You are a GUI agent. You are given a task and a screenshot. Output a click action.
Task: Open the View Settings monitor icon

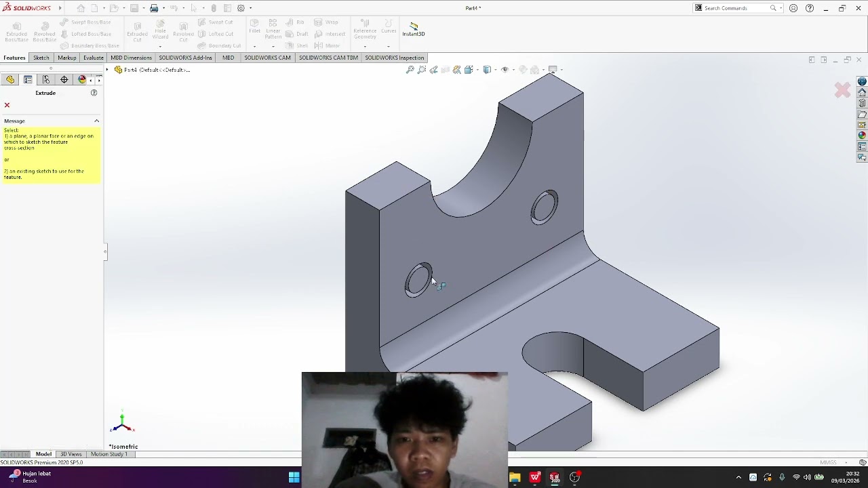click(x=553, y=69)
